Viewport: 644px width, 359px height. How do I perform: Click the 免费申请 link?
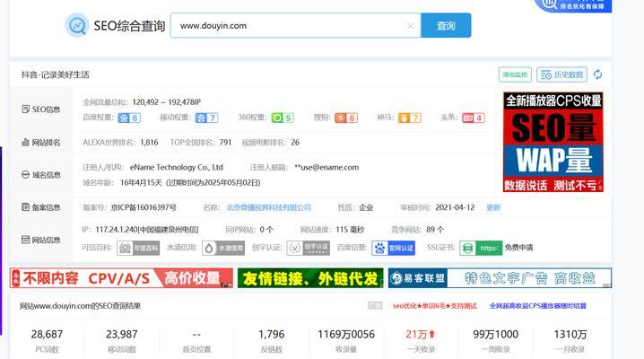click(x=518, y=248)
